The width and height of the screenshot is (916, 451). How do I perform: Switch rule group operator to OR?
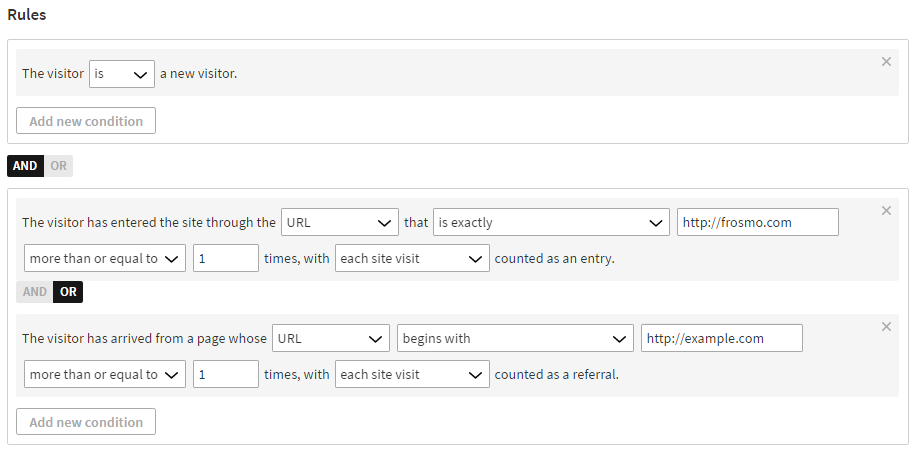(59, 166)
